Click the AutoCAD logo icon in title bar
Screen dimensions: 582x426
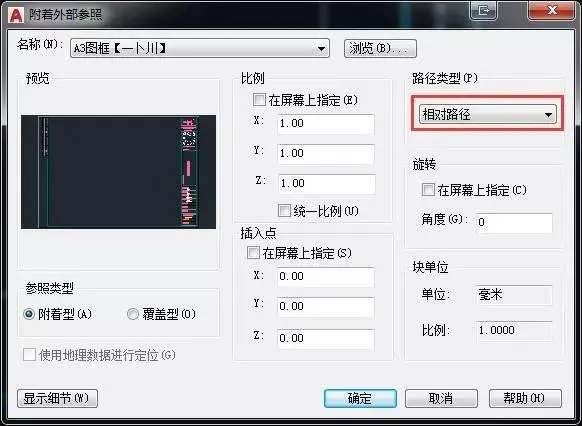point(16,15)
